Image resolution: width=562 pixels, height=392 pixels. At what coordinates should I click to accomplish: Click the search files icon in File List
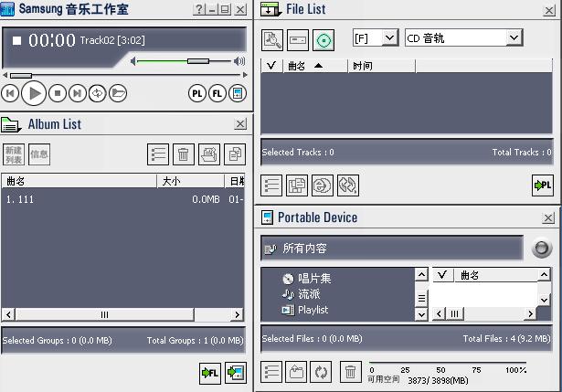[x=272, y=40]
